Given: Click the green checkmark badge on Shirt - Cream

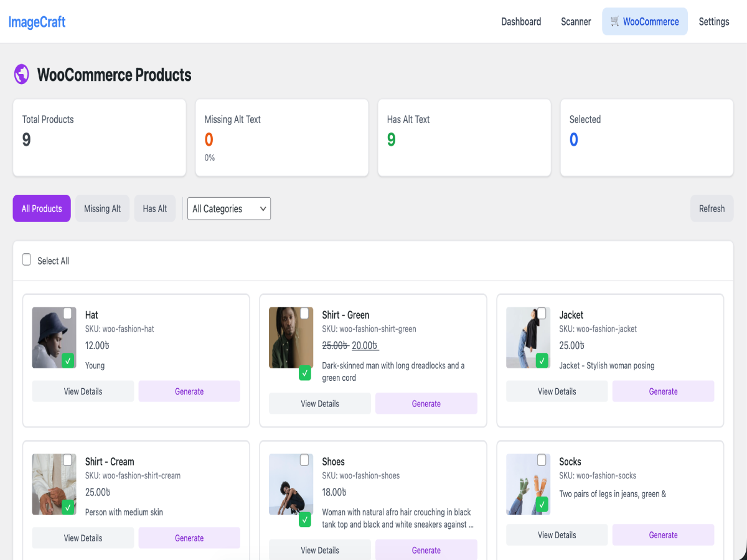Looking at the screenshot, I should [70, 507].
